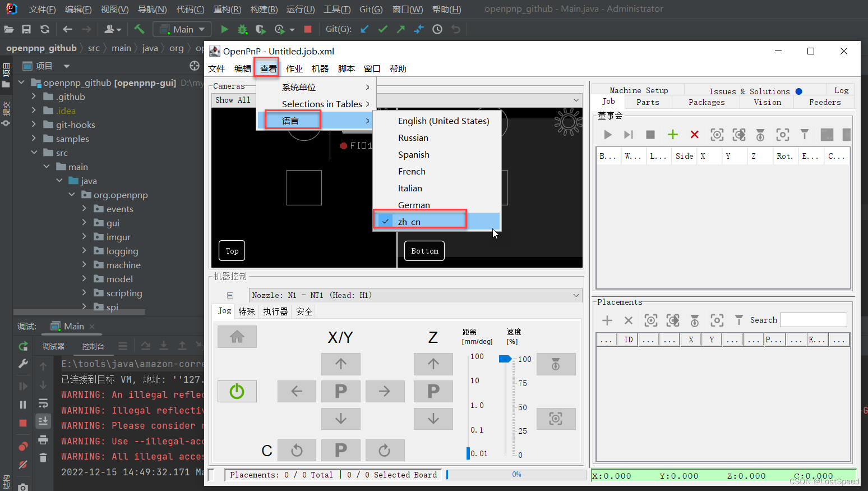Open the Main run configuration dropdown
Viewport: 868px width, 491px height.
tap(182, 29)
